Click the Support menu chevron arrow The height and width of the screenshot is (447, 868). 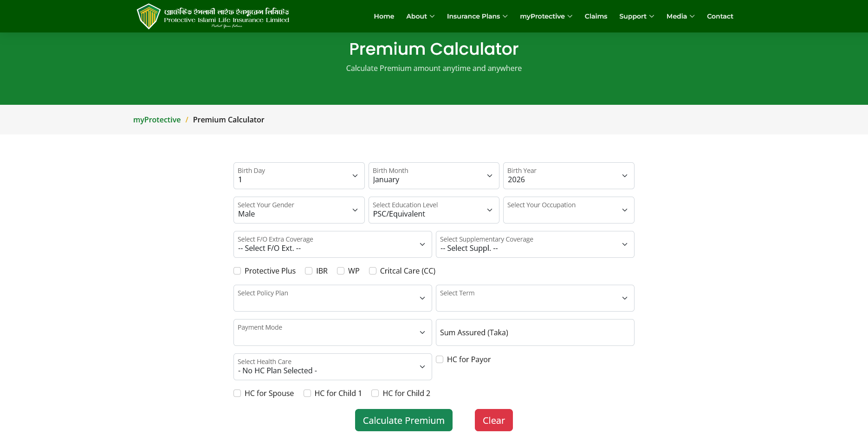[x=652, y=16]
